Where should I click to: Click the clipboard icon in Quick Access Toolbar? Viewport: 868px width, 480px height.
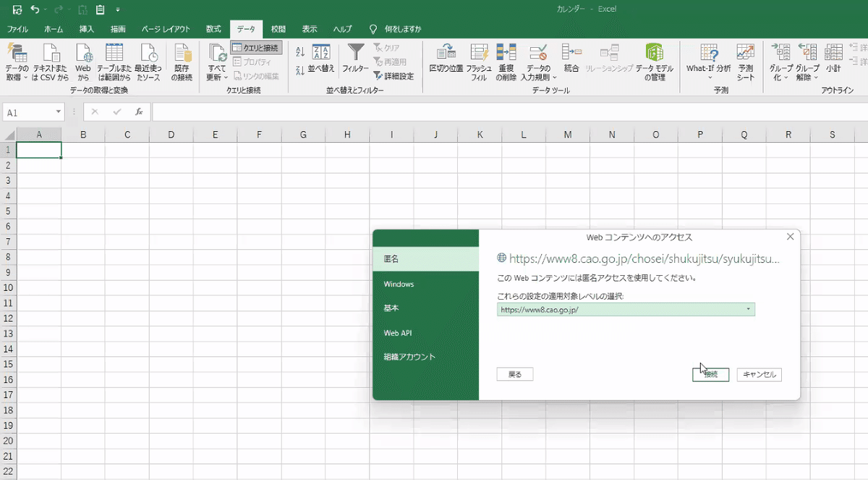click(x=100, y=9)
